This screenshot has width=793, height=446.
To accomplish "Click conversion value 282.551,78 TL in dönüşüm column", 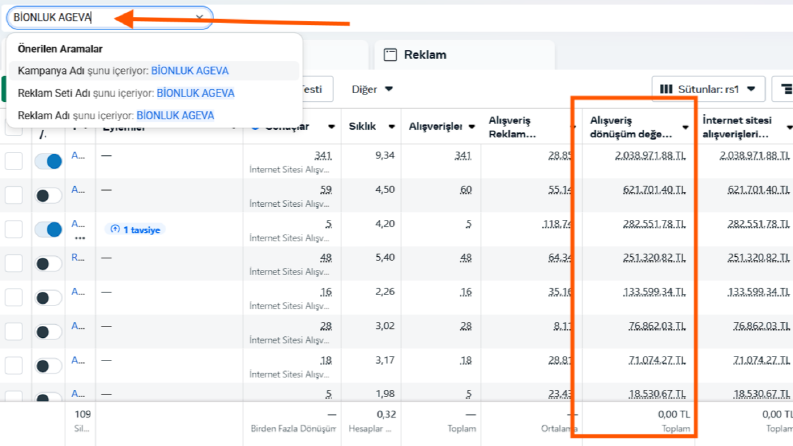I will click(654, 224).
